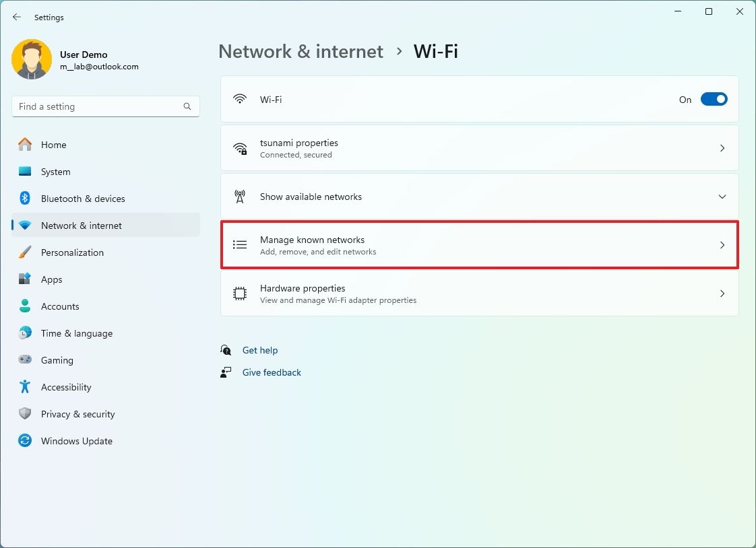Open Windows Update settings
Viewport: 756px width, 548px height.
click(76, 441)
